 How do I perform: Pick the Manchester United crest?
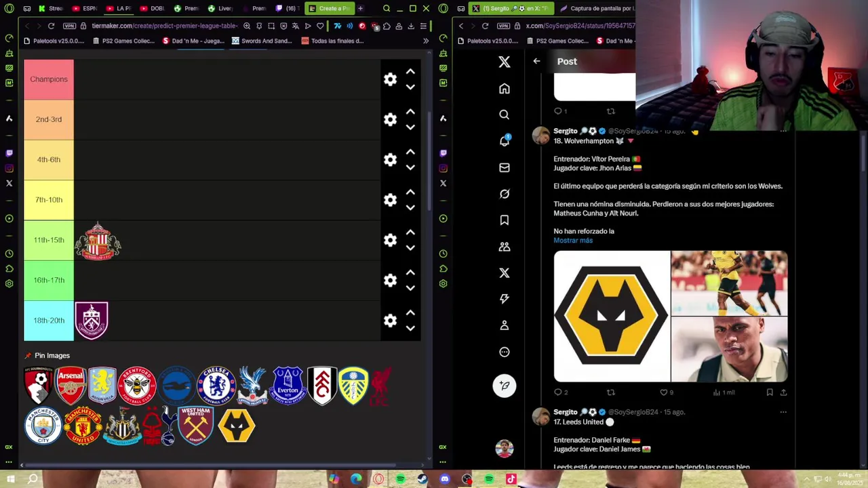coord(83,426)
